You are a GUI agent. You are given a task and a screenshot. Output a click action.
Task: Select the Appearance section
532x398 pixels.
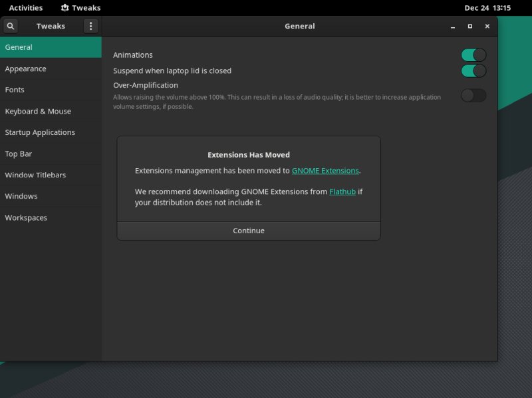pyautogui.click(x=26, y=68)
